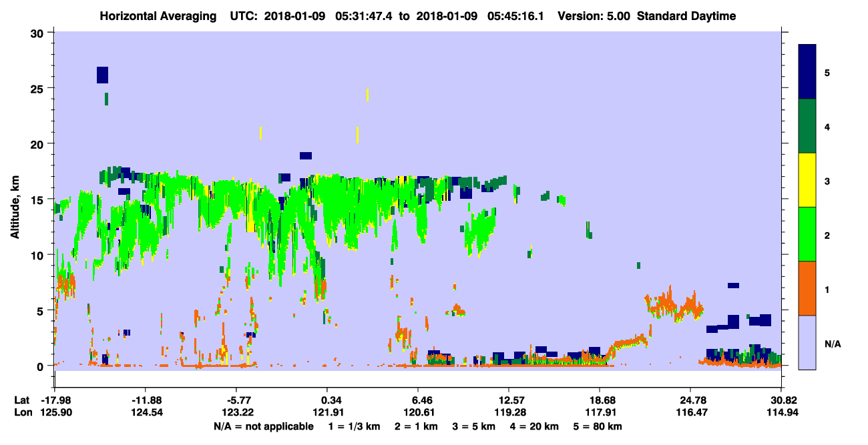The width and height of the screenshot is (868, 445).
Task: Click latitude value 30.82
Action: pyautogui.click(x=781, y=400)
